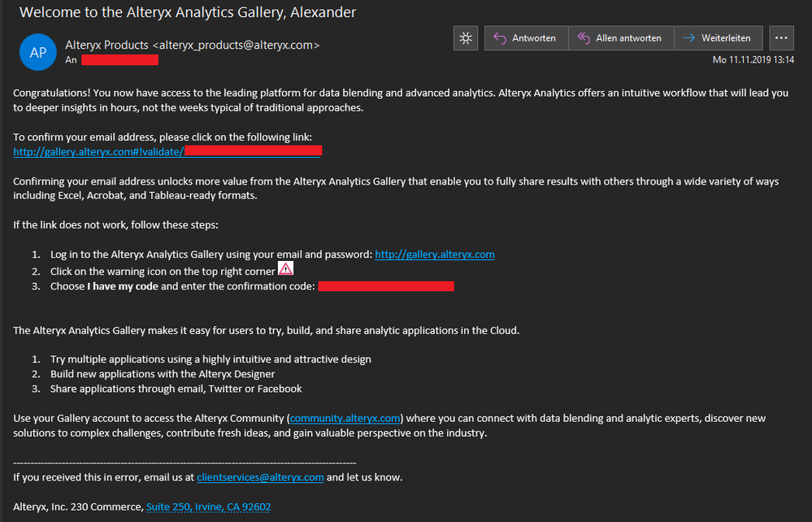Screen dimensions: 812x522
Task: Click the redacted recipient next to An
Action: [x=119, y=60]
